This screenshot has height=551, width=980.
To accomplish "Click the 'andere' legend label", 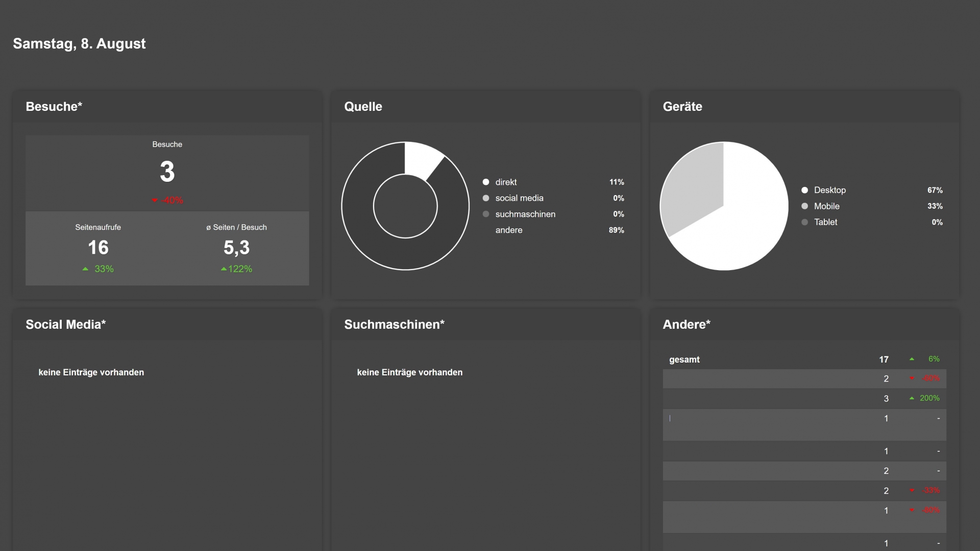I will [x=509, y=230].
